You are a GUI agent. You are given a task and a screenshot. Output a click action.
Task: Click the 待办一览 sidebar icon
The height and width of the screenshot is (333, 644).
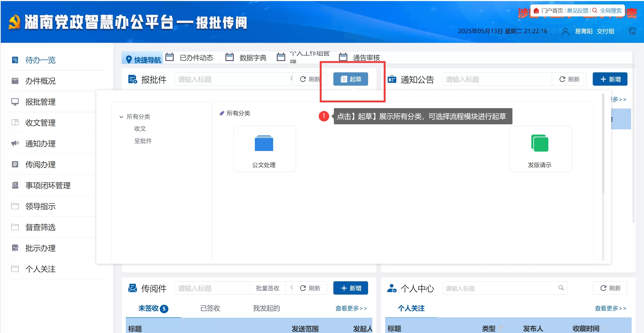pyautogui.click(x=15, y=60)
